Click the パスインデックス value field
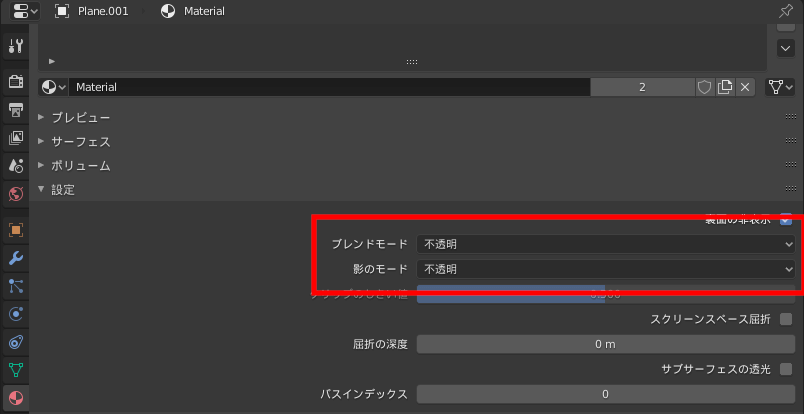The width and height of the screenshot is (804, 414). coord(606,394)
